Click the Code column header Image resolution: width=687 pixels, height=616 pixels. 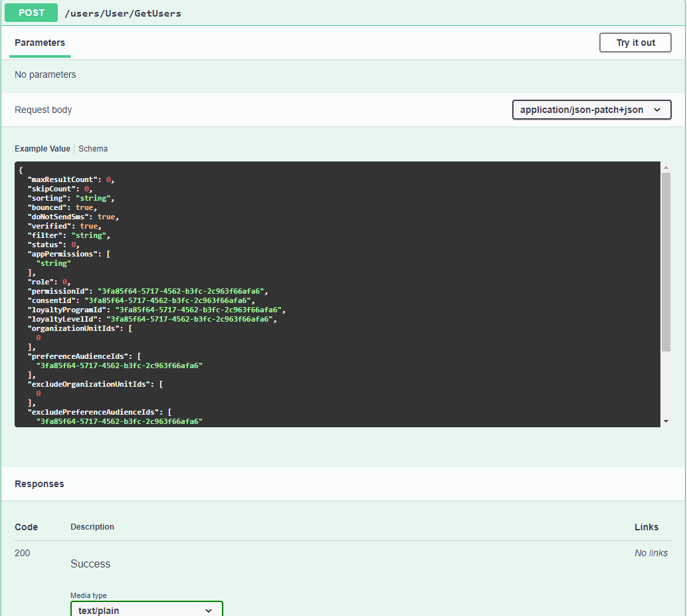[x=27, y=527]
